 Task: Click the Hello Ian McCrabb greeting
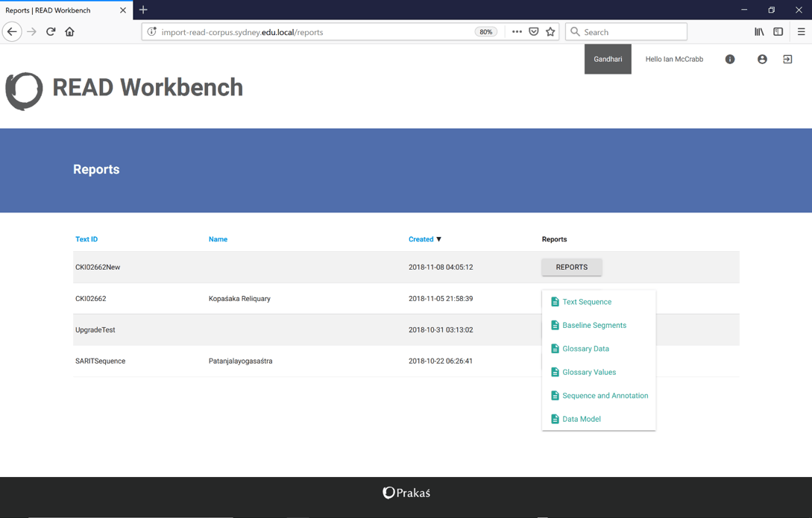(674, 59)
